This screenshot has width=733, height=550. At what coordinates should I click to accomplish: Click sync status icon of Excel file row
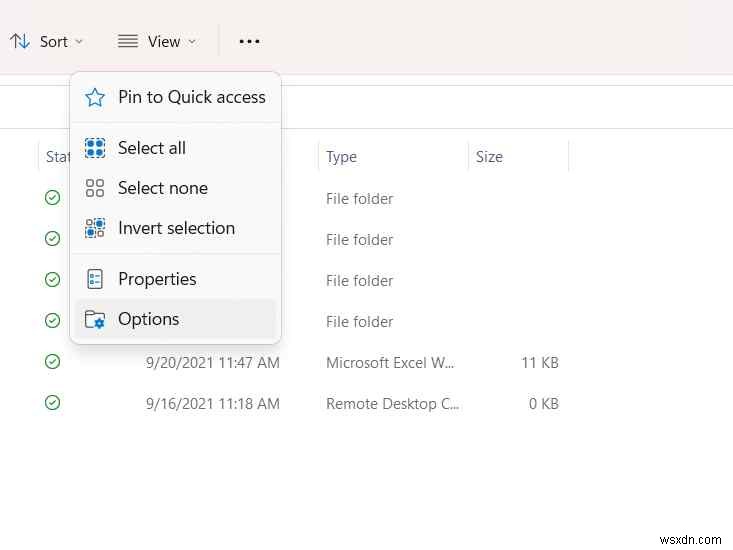[52, 361]
